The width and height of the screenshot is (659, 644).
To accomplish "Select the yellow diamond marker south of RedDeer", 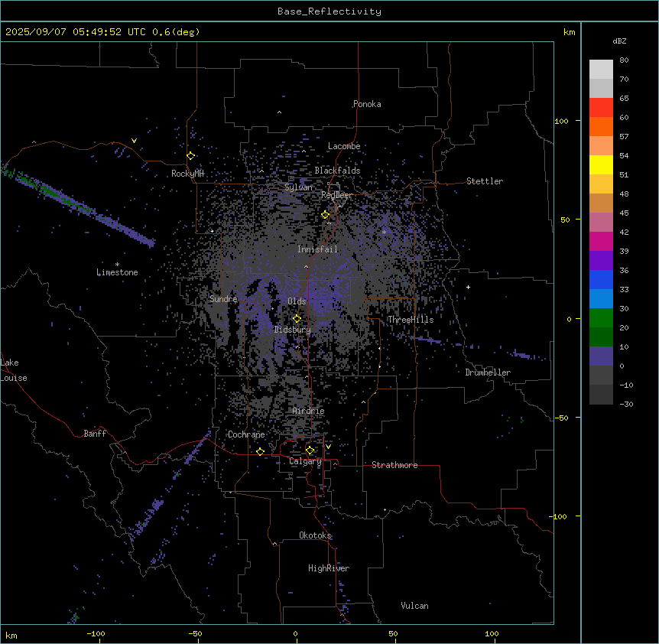I will click(x=326, y=215).
